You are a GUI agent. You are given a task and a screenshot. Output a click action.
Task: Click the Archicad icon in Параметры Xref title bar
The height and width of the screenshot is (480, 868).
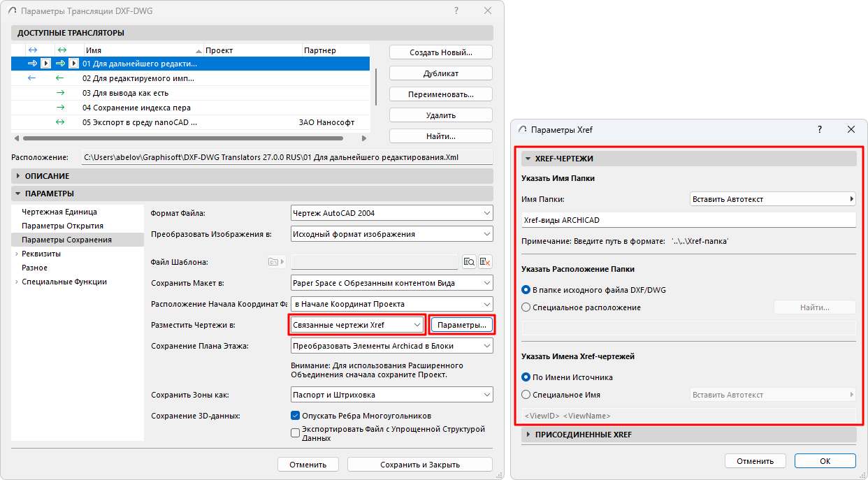(x=522, y=129)
